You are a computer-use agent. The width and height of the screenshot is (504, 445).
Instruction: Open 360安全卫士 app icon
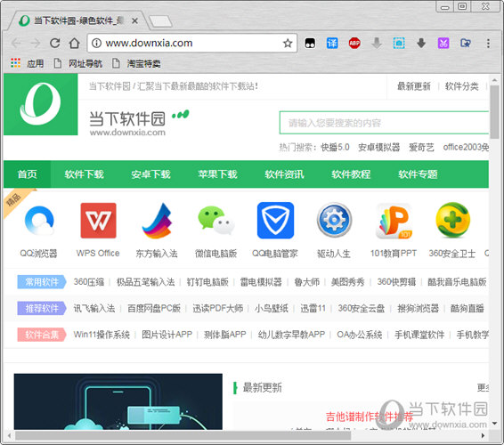(453, 221)
